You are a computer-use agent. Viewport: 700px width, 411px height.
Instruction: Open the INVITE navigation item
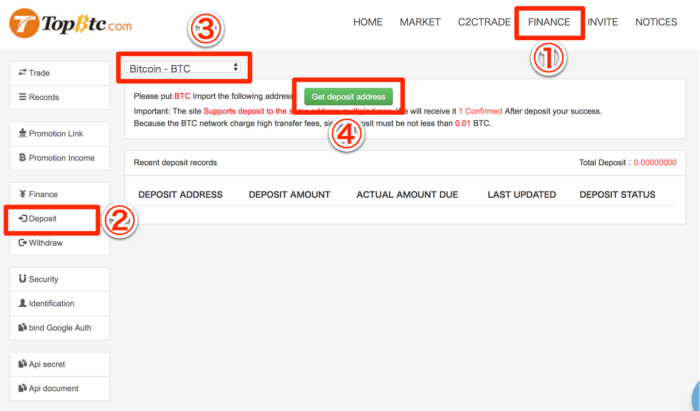tap(602, 22)
